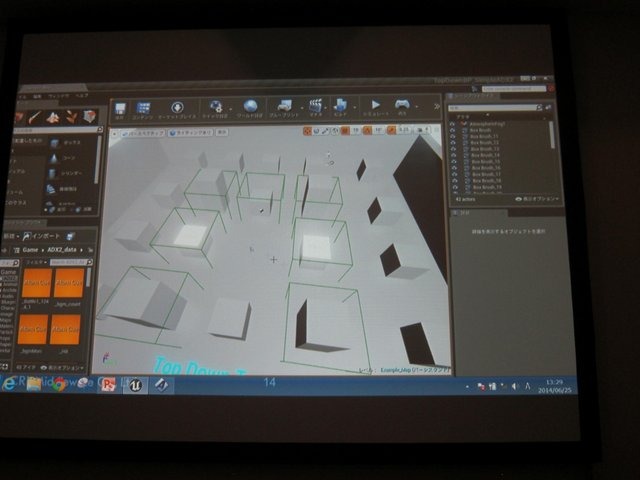Select the Foliage mode plant icon
The height and width of the screenshot is (480, 640).
(72, 118)
